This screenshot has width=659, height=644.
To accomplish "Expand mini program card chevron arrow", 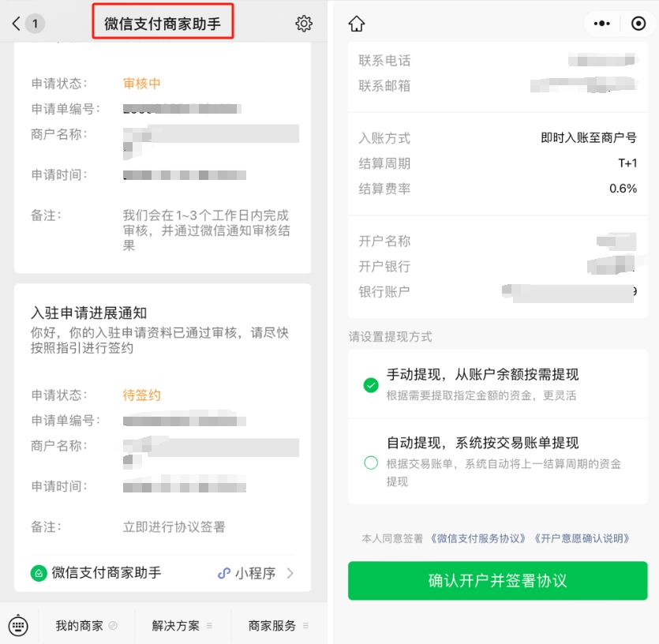I will pyautogui.click(x=290, y=573).
